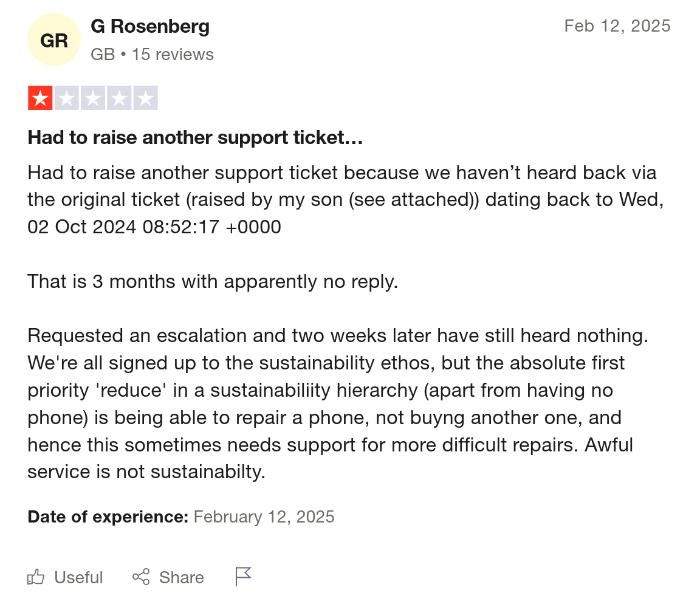Click the paragraph 'That is 3 months with apparently no reply'
Image resolution: width=700 pixels, height=593 pixels.
pyautogui.click(x=213, y=282)
